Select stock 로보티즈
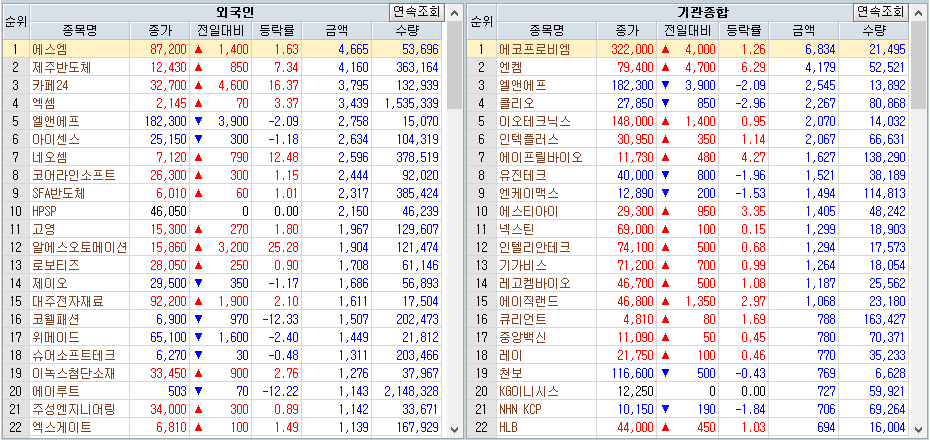930x440 pixels. (x=56, y=265)
